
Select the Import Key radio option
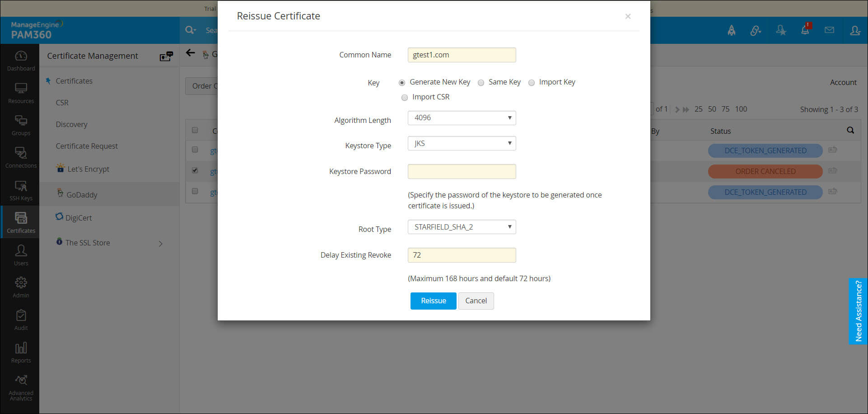tap(532, 83)
